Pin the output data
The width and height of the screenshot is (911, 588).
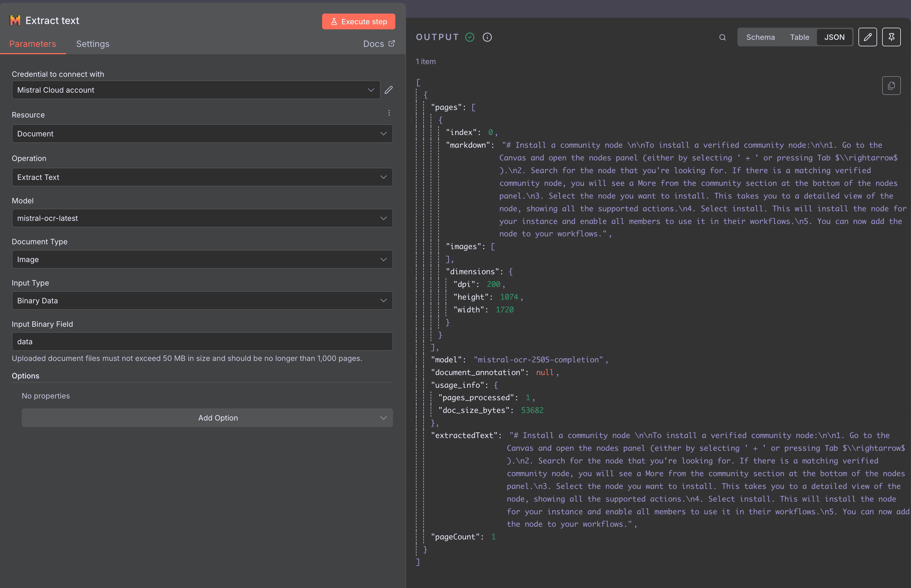[x=892, y=37]
